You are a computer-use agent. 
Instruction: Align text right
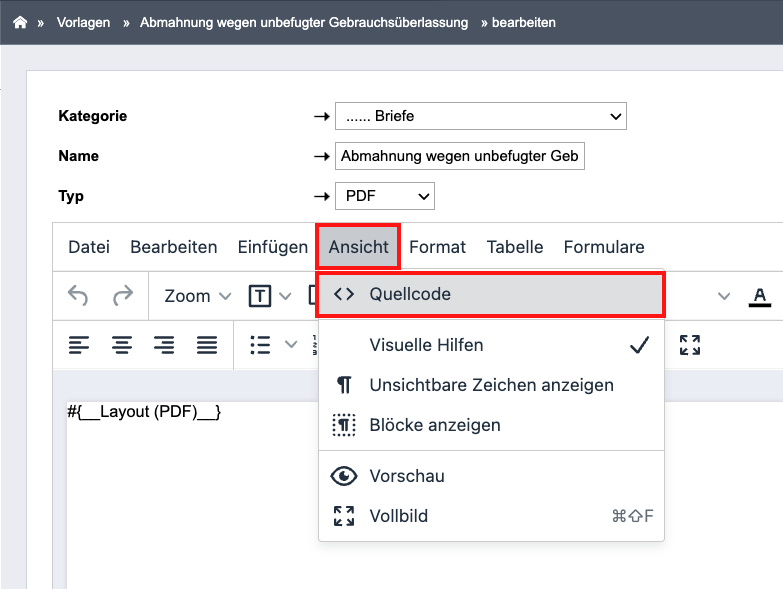[x=164, y=345]
